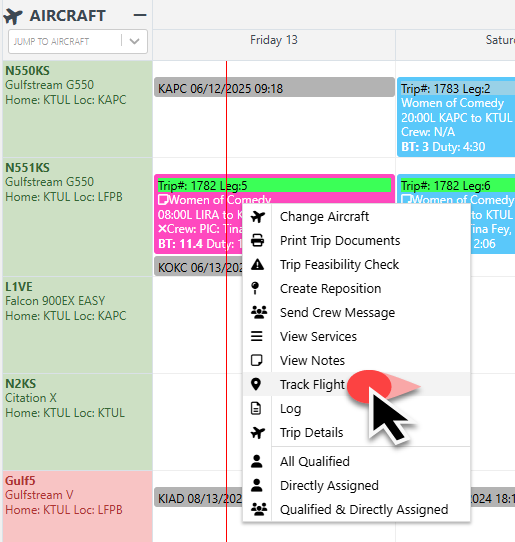Click the pin icon beside Create Reposition

[x=255, y=288]
